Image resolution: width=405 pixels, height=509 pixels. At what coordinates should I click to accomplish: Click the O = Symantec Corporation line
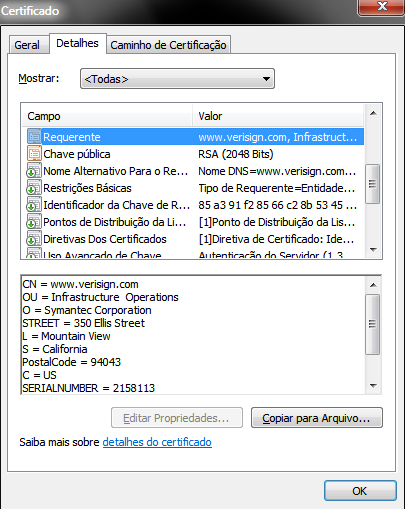[x=87, y=310]
